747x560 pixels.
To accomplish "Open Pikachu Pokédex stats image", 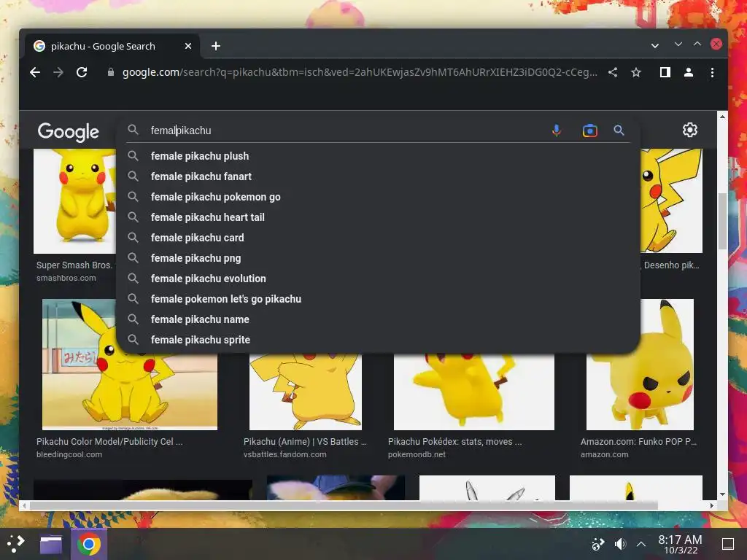I will (x=474, y=392).
